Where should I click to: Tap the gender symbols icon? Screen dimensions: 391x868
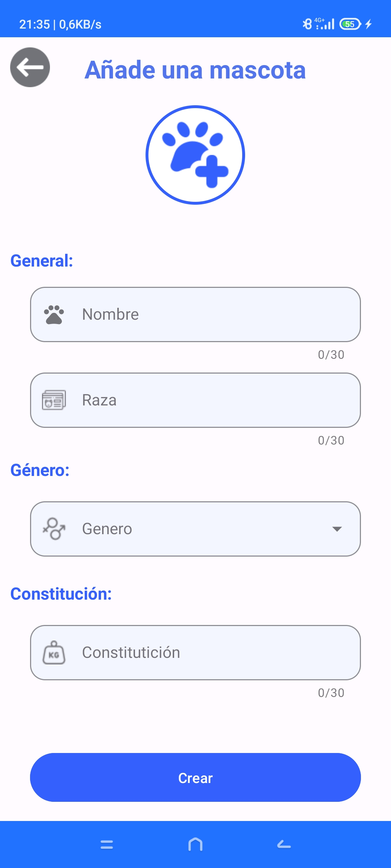pos(54,529)
